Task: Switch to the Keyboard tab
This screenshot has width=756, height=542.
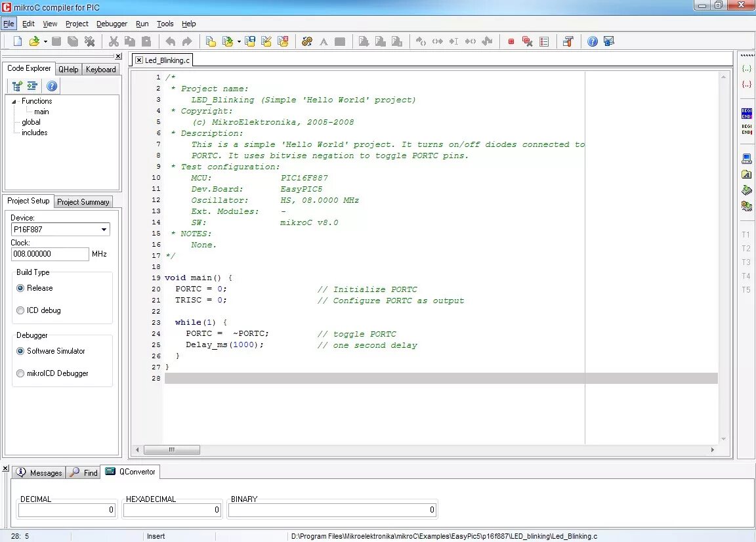Action: pos(101,70)
